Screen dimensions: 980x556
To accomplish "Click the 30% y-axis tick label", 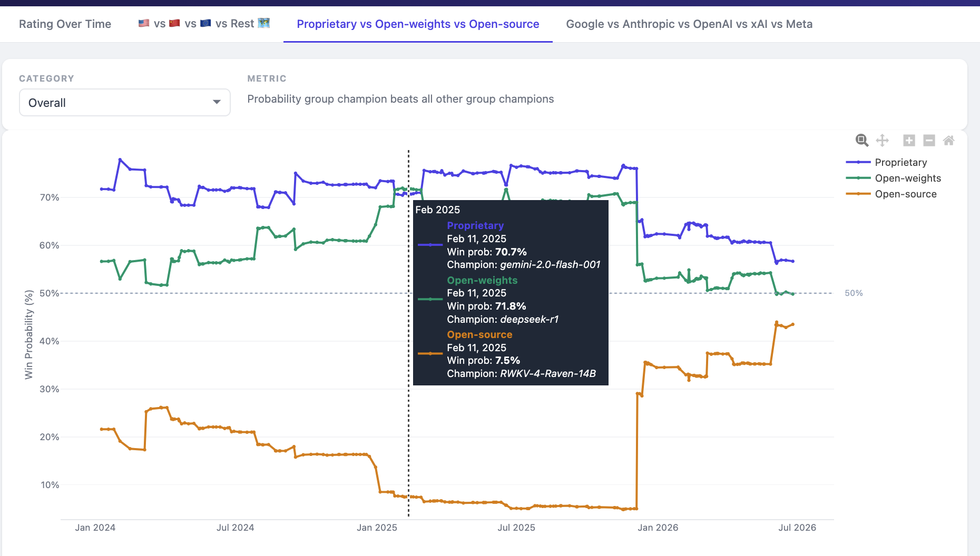I will tap(50, 389).
